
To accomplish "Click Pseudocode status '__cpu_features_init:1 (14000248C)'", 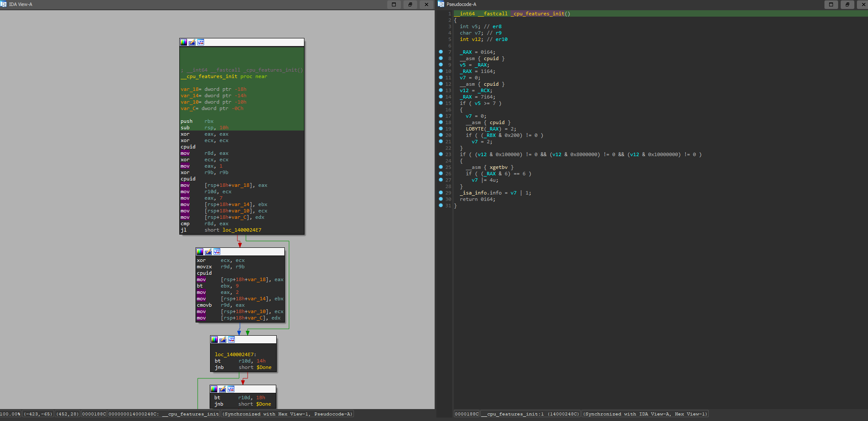I will pyautogui.click(x=531, y=414).
